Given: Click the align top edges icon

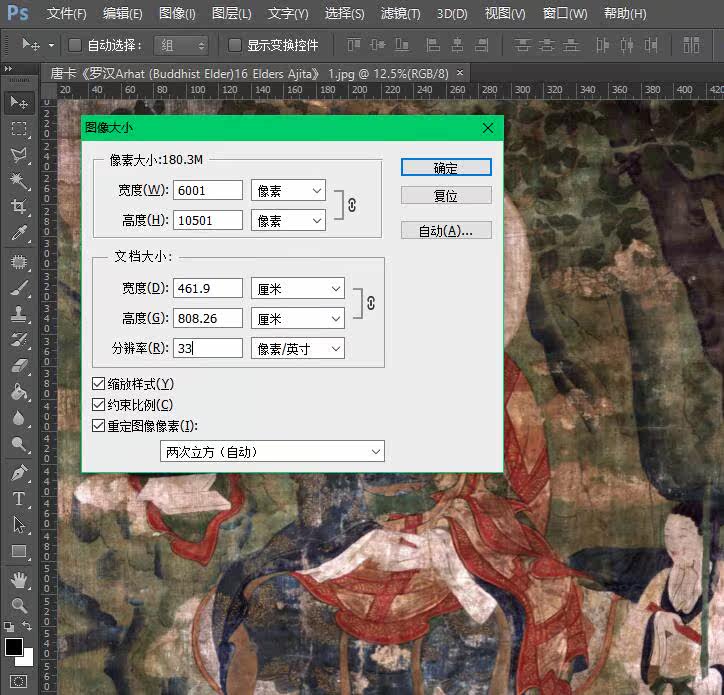Looking at the screenshot, I should pyautogui.click(x=354, y=45).
